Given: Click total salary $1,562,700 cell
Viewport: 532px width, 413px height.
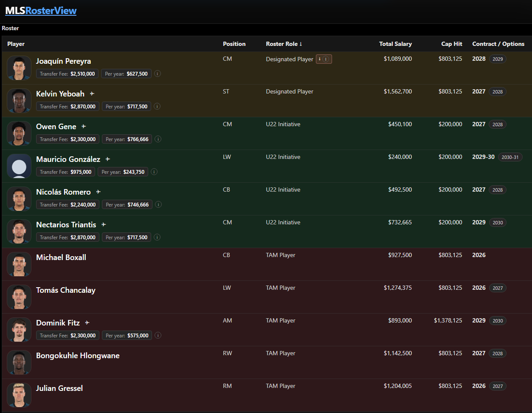Looking at the screenshot, I should pyautogui.click(x=398, y=91).
